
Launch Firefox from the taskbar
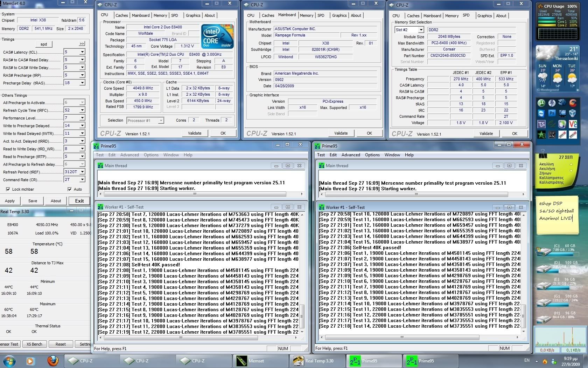click(53, 361)
